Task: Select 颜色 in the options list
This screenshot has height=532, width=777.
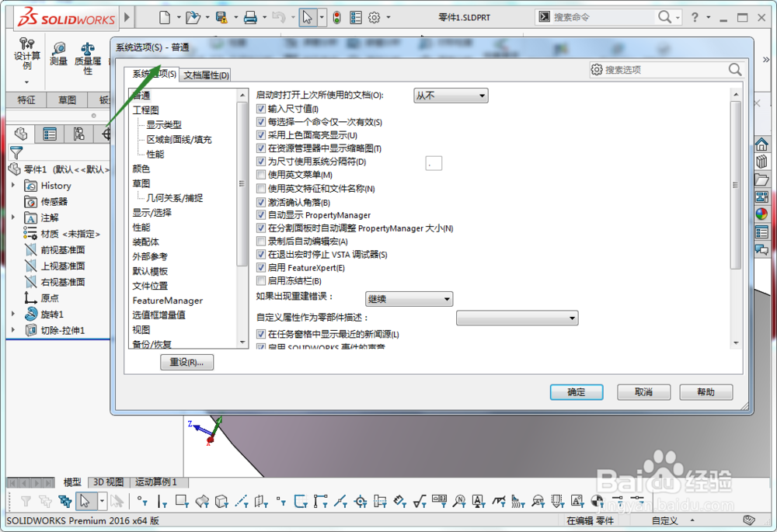Action: (x=141, y=169)
